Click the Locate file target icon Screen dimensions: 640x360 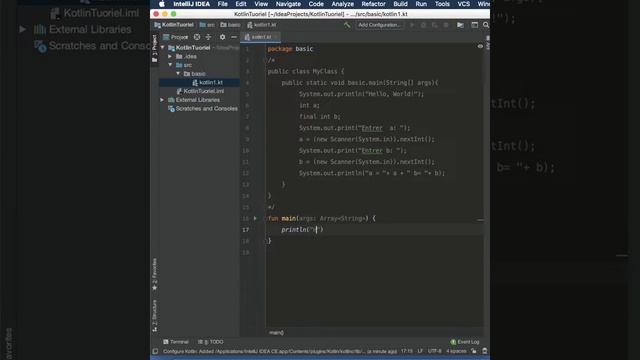[x=197, y=37]
